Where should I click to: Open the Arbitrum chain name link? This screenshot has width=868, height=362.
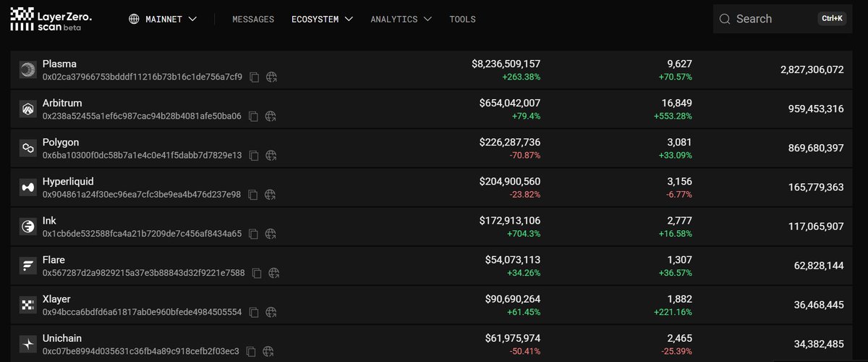tap(61, 103)
